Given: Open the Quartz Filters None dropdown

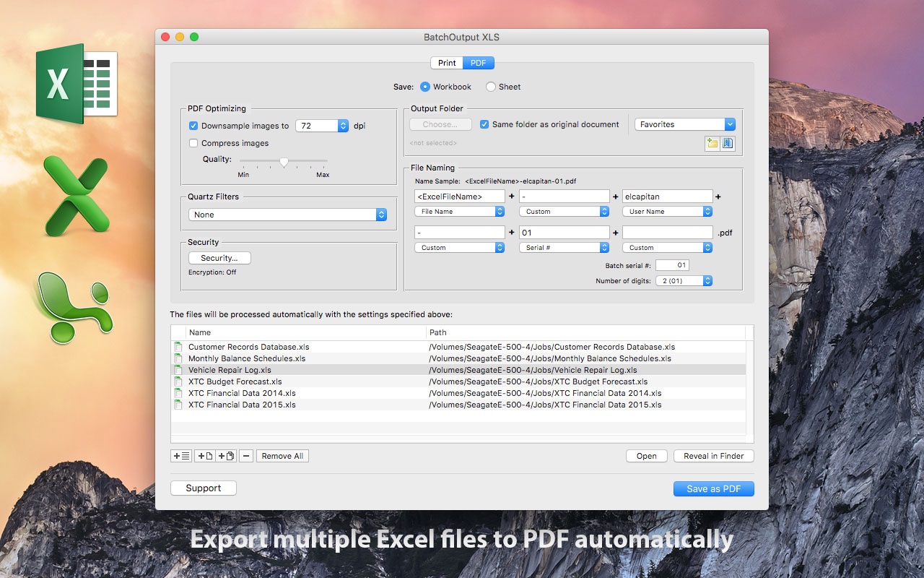Looking at the screenshot, I should (287, 215).
